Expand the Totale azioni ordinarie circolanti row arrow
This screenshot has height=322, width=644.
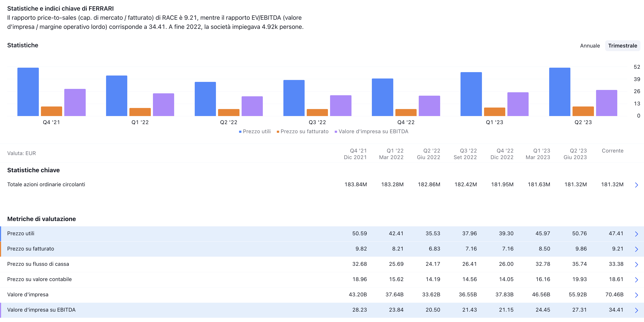tap(636, 185)
